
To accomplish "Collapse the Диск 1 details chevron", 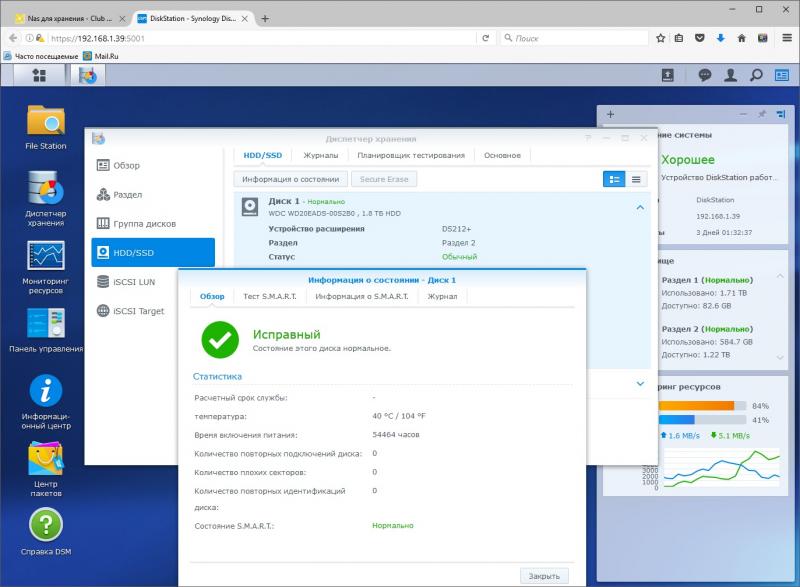I will tap(640, 207).
